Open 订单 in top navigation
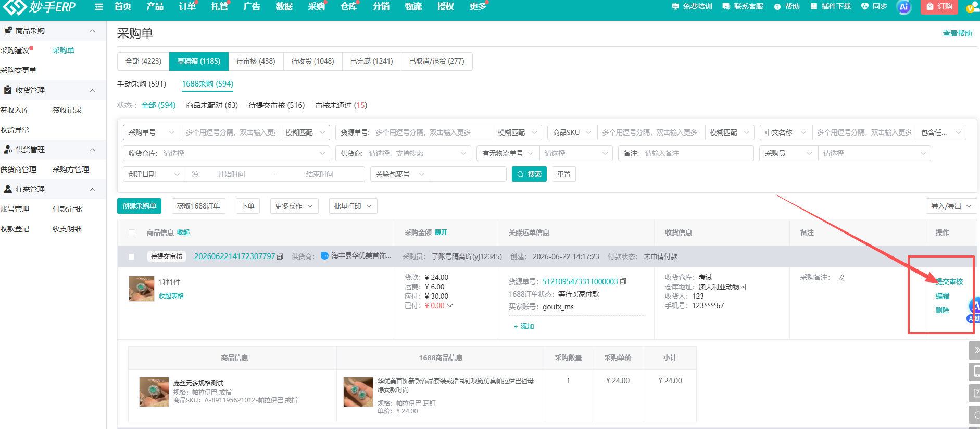The image size is (980, 429). tap(187, 6)
